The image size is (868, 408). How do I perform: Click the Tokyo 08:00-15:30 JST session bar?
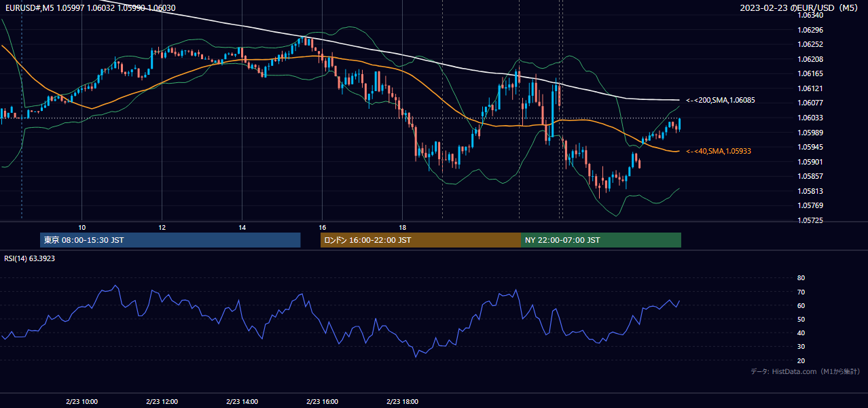170,240
